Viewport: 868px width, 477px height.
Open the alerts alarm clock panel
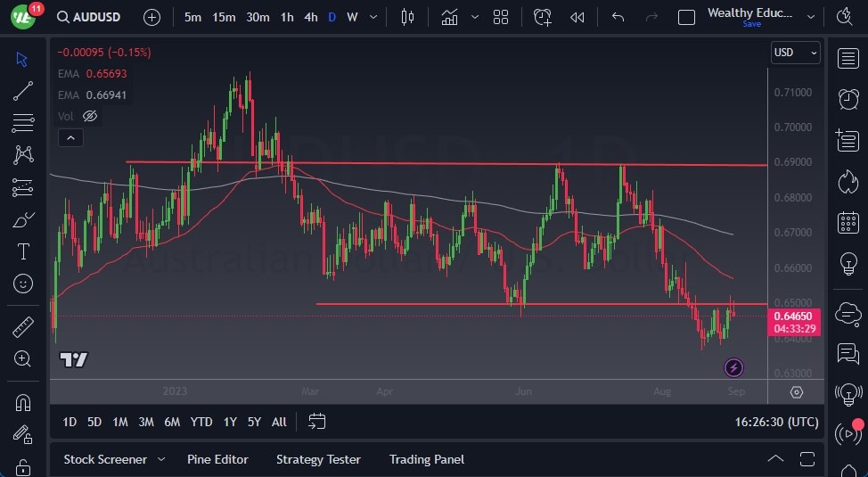[x=848, y=99]
